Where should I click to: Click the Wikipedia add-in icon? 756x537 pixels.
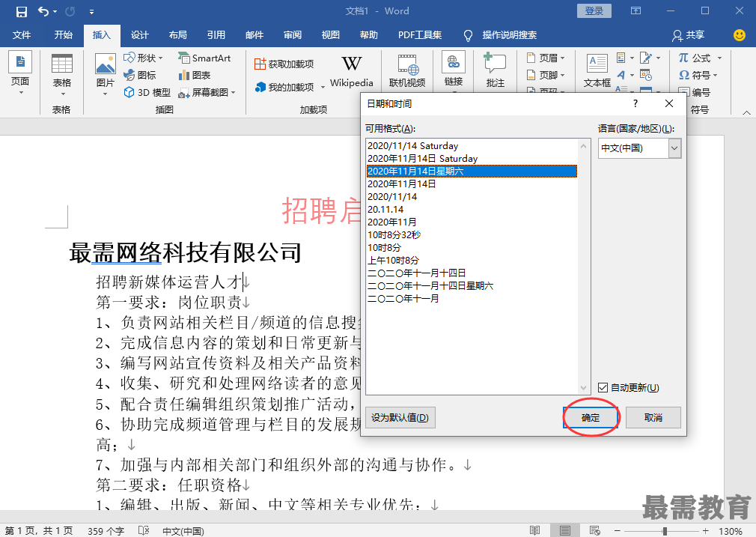pos(352,71)
